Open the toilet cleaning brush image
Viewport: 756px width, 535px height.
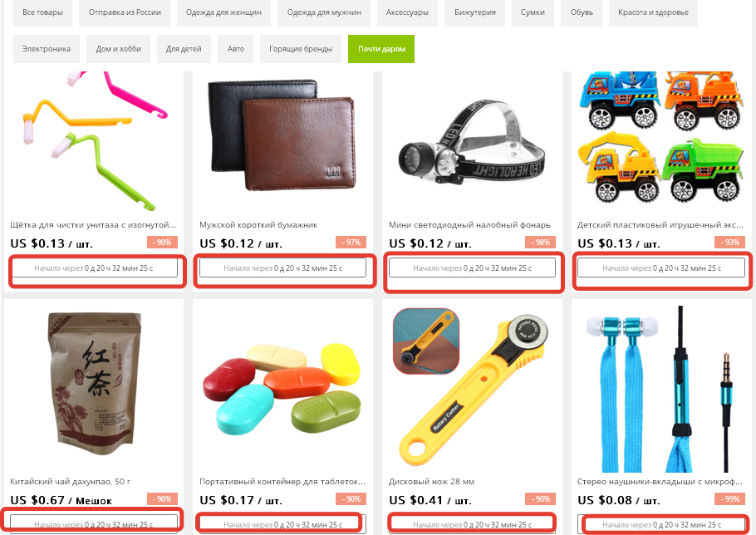click(x=95, y=141)
